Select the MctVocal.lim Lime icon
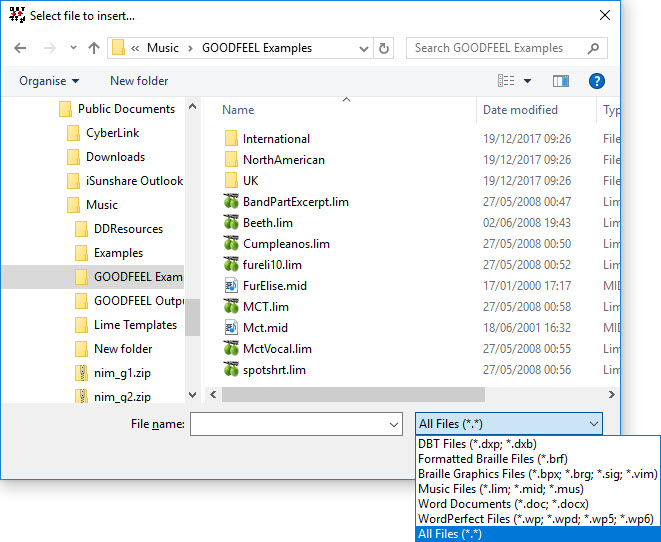Viewport: 661px width, 542px height. tap(231, 349)
